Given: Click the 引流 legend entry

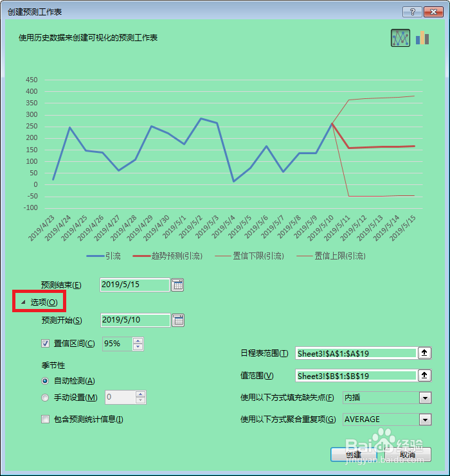Looking at the screenshot, I should 104,256.
